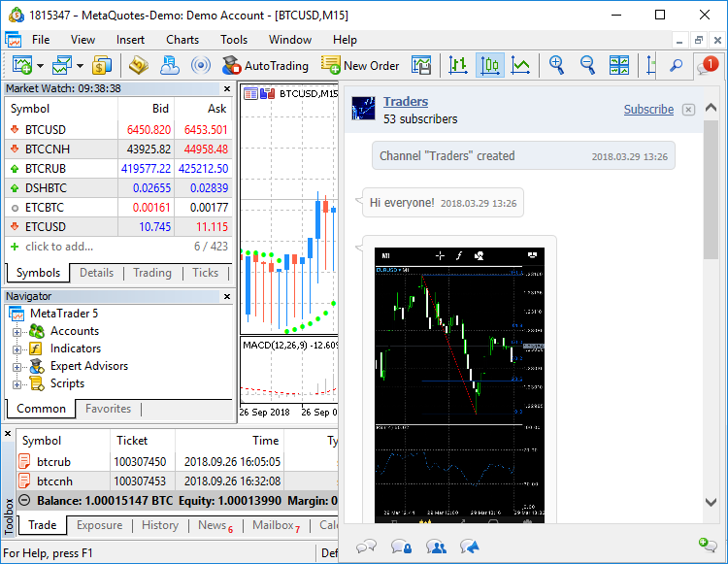The image size is (728, 564).
Task: Click the New Order button
Action: click(360, 65)
